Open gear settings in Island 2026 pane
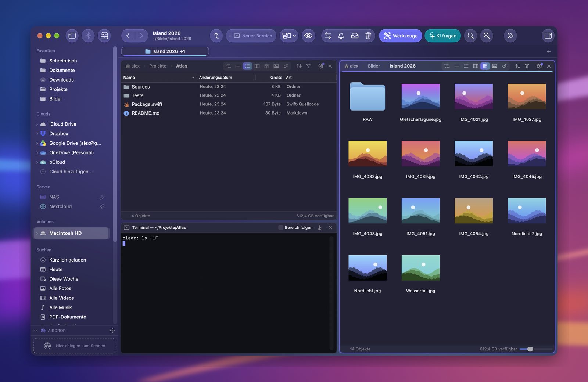 [x=539, y=66]
